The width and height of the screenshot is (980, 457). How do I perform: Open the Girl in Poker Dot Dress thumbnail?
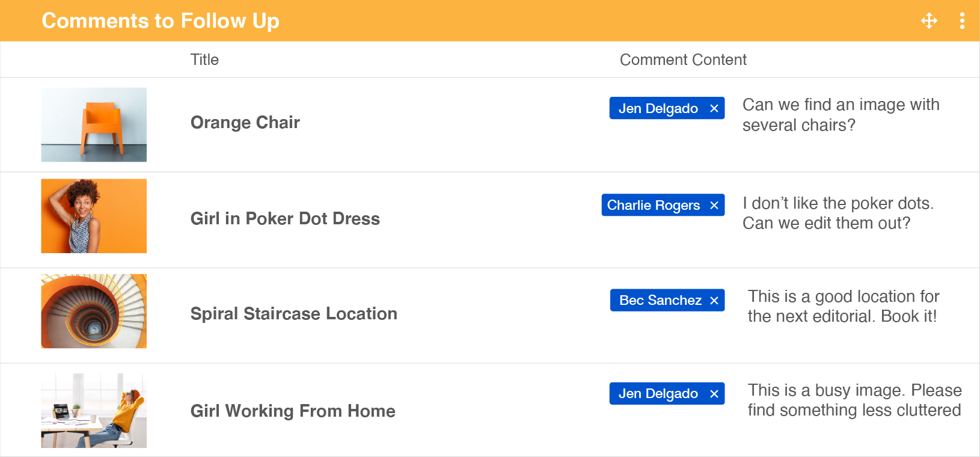[x=94, y=216]
